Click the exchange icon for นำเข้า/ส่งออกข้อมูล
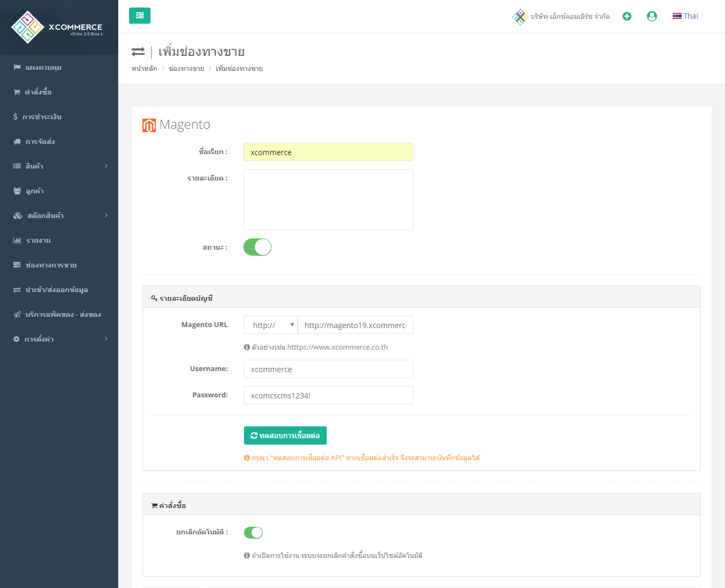 [17, 289]
